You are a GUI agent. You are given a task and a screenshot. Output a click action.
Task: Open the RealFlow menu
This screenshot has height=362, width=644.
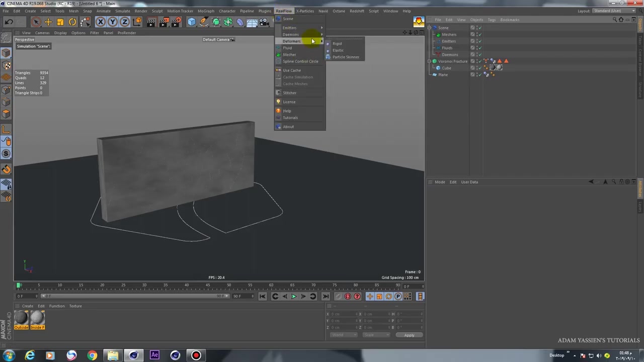[x=284, y=11]
